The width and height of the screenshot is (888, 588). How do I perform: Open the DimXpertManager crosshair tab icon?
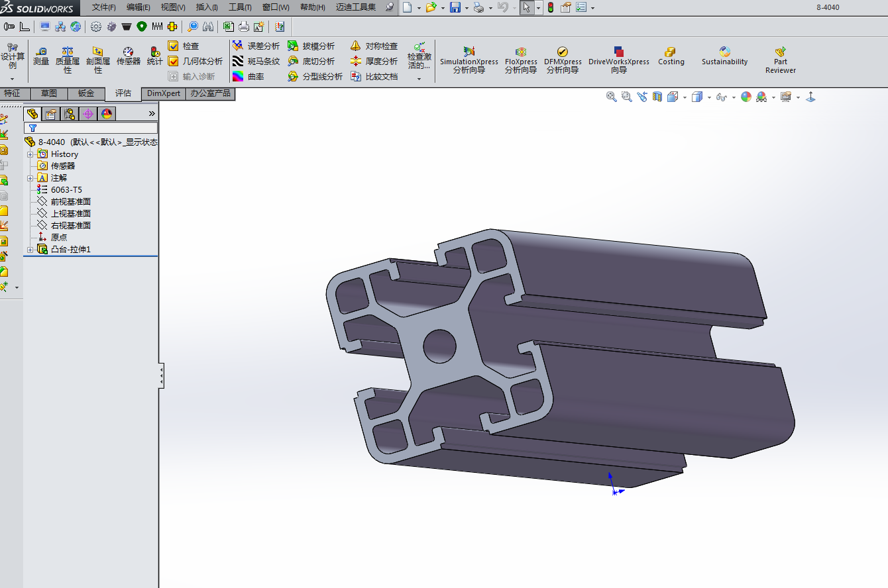(88, 114)
